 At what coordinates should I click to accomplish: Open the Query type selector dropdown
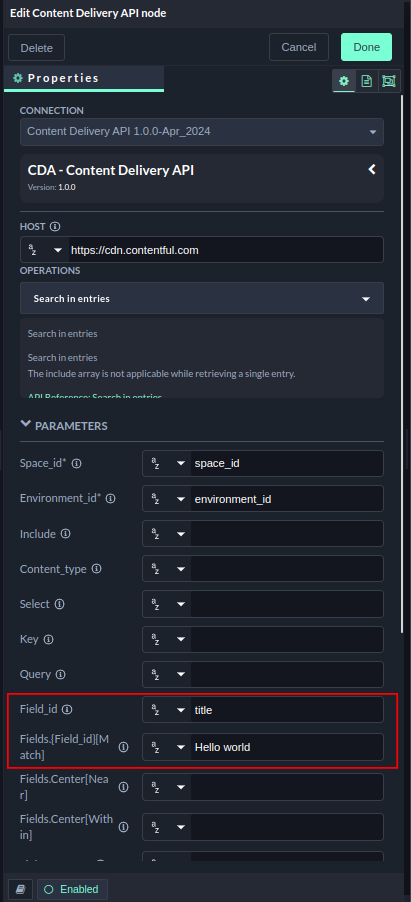(167, 674)
